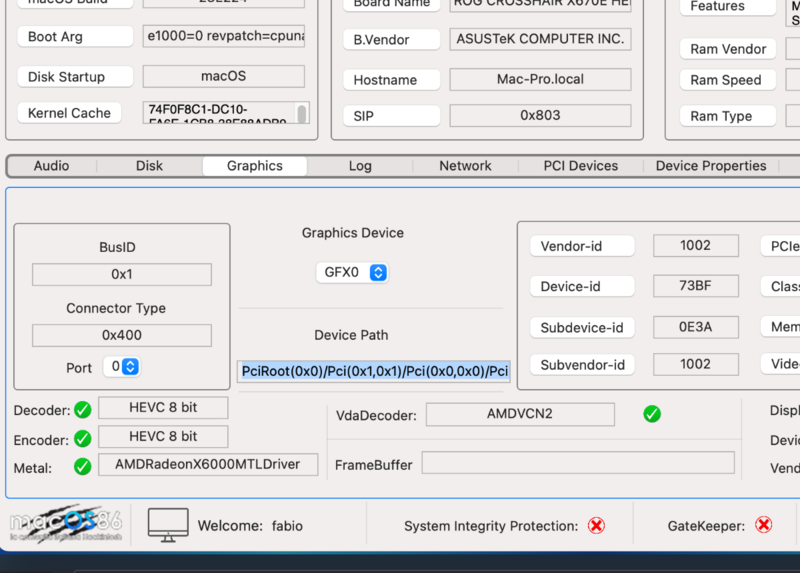
Task: Click the Ram Type label button
Action: [728, 116]
